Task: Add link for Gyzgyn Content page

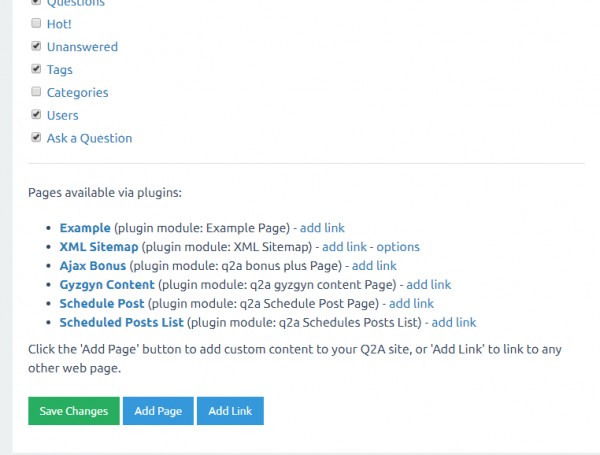Action: coord(428,285)
